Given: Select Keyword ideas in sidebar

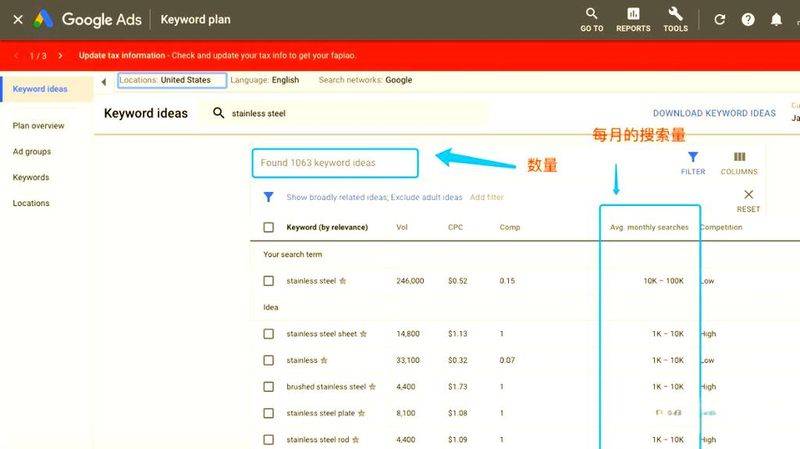Looking at the screenshot, I should point(46,89).
